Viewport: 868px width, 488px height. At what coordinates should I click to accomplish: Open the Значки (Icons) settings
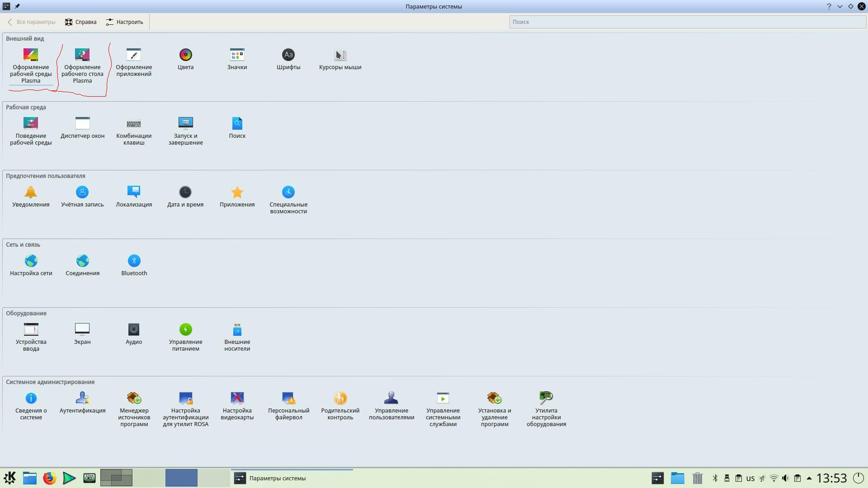pos(237,59)
